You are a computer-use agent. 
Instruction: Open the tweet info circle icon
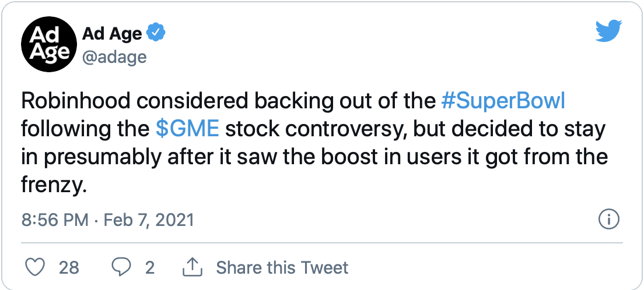click(x=609, y=220)
